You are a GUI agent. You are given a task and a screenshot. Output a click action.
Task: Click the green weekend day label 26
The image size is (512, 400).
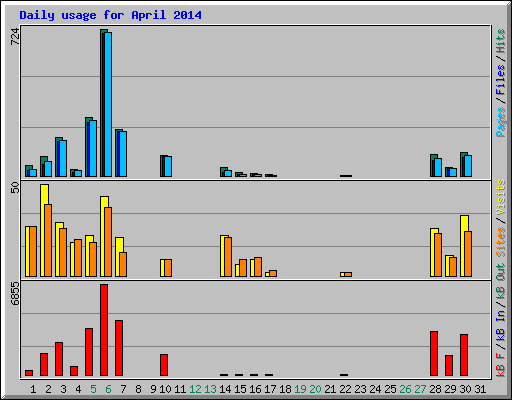point(405,389)
